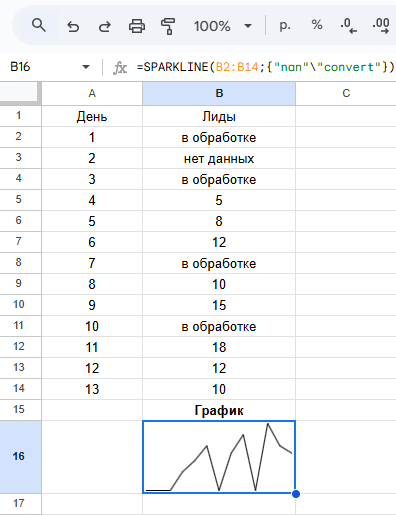Click into the SPARKLINE formula bar
The height and width of the screenshot is (515, 396).
click(x=265, y=67)
